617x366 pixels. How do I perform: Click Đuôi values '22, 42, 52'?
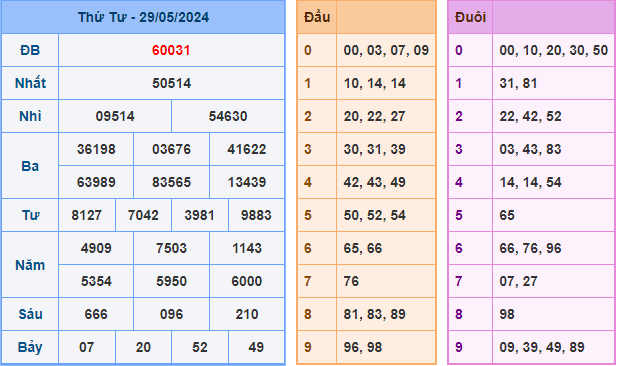(530, 116)
